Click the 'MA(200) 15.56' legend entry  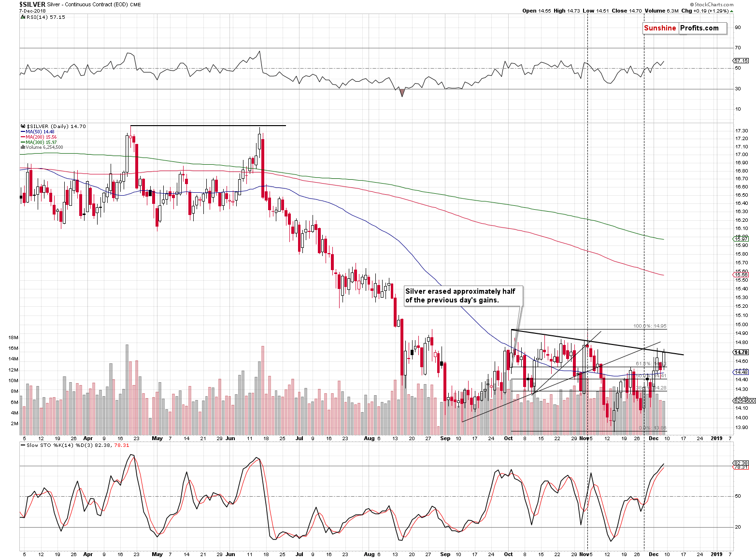pyautogui.click(x=42, y=137)
